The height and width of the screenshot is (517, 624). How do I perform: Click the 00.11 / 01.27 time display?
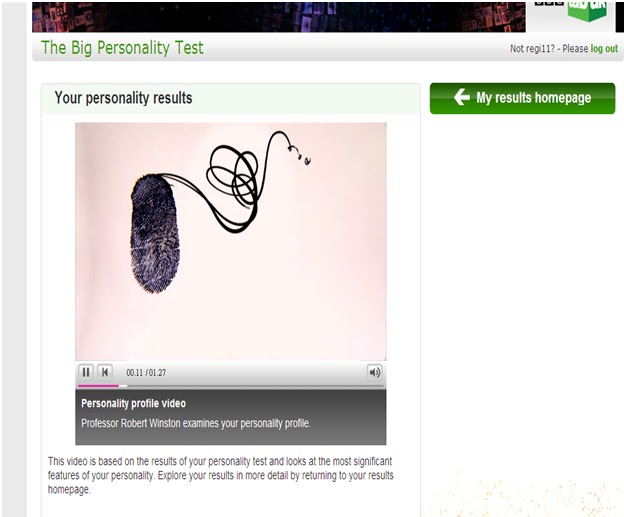146,373
